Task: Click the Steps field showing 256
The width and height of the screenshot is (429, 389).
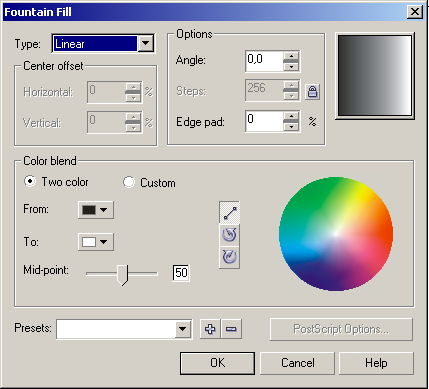Action: point(264,90)
